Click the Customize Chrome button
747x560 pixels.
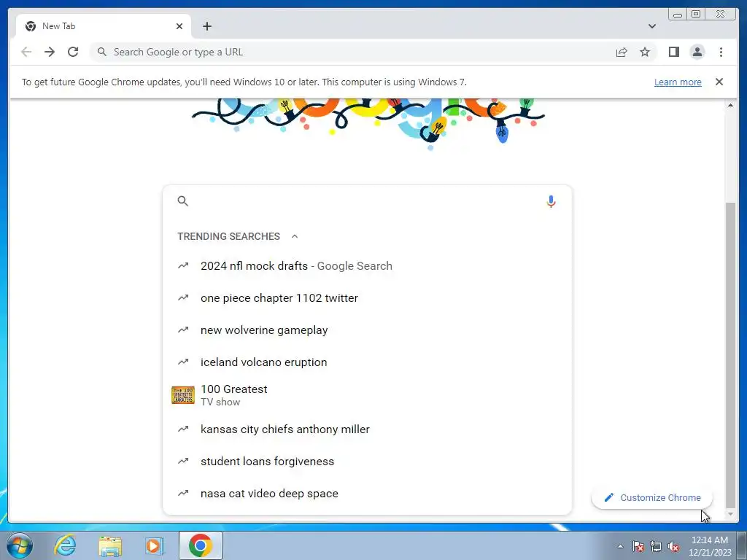click(x=651, y=497)
